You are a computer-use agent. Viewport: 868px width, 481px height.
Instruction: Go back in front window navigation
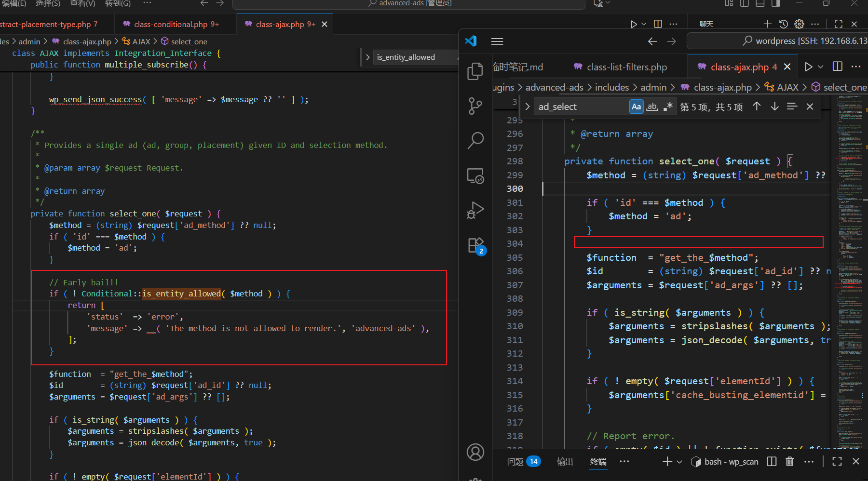tap(652, 41)
